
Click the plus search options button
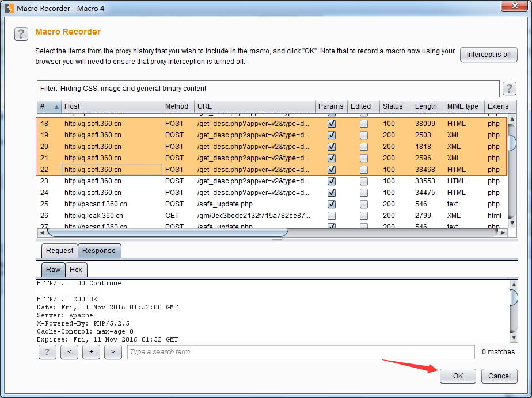[x=91, y=352]
